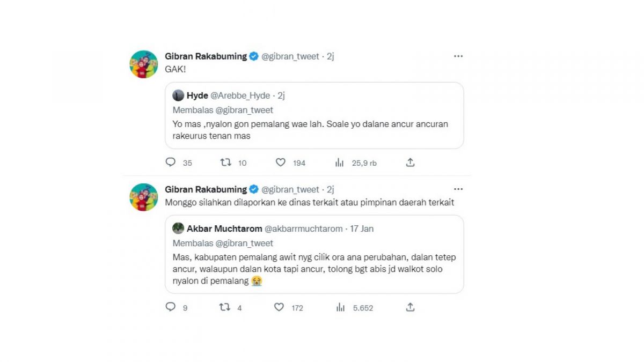Expand the quoted tweet from Akbar Muchtarom

(x=314, y=263)
